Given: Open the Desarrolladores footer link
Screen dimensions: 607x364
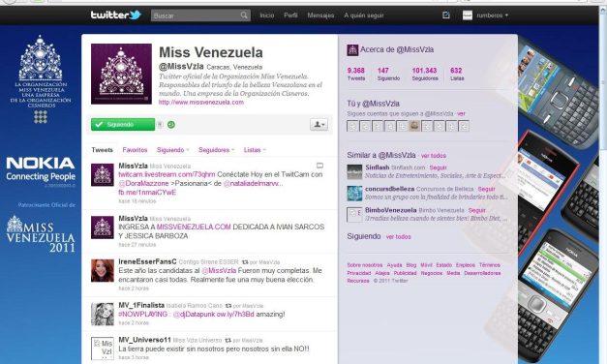Looking at the screenshot, I should click(482, 273).
